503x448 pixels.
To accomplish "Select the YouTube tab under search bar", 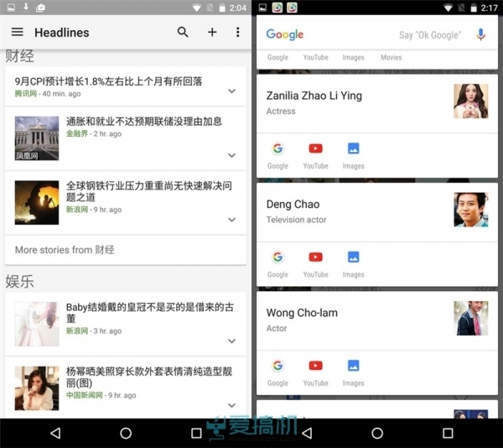I will [316, 57].
